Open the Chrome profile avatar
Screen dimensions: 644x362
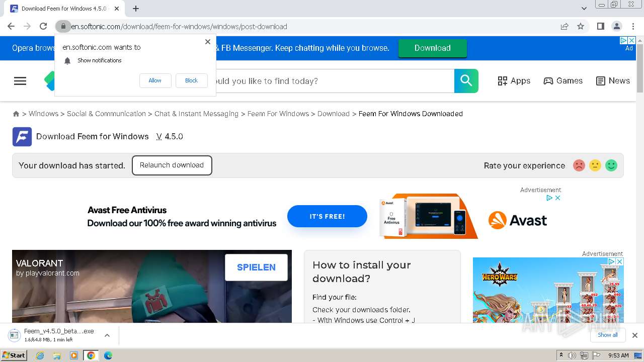click(x=616, y=26)
